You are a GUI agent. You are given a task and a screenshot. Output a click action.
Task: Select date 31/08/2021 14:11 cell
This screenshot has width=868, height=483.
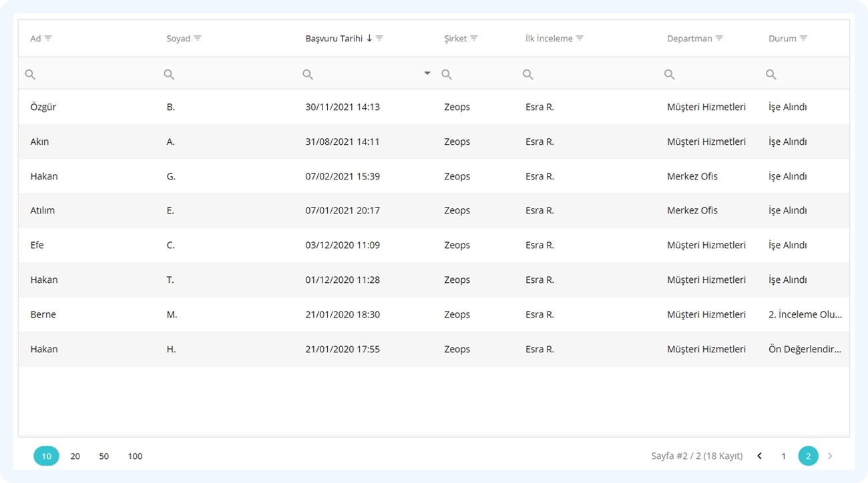[343, 141]
